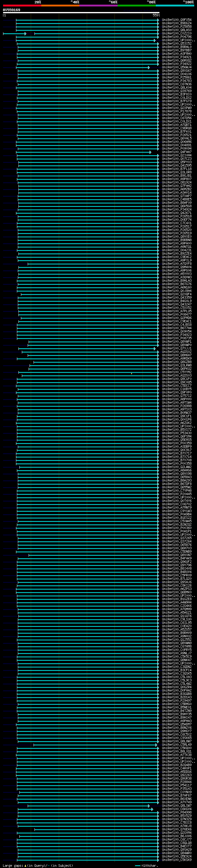197x868 pixels.
Task: Open hit UniRef100_P04796
Action: pos(177,37)
